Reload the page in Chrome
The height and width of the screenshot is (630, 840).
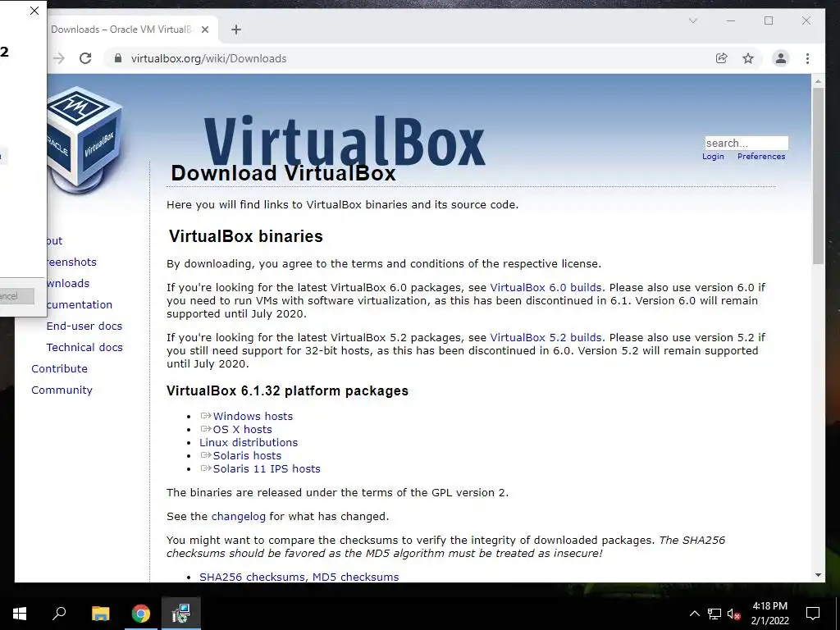tap(85, 58)
